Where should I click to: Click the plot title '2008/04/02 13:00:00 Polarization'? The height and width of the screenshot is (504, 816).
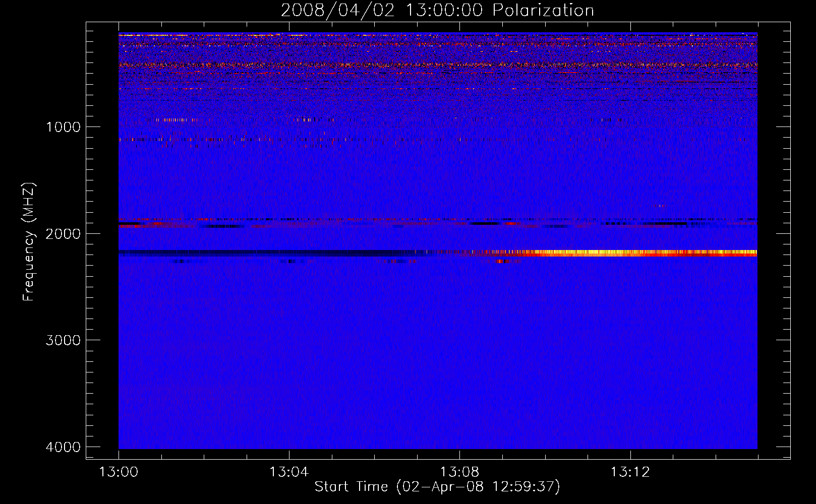tap(437, 10)
